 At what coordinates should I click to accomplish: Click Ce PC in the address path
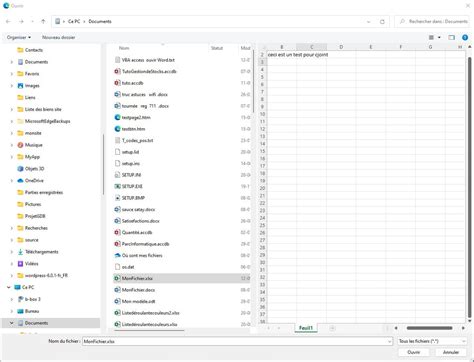74,21
